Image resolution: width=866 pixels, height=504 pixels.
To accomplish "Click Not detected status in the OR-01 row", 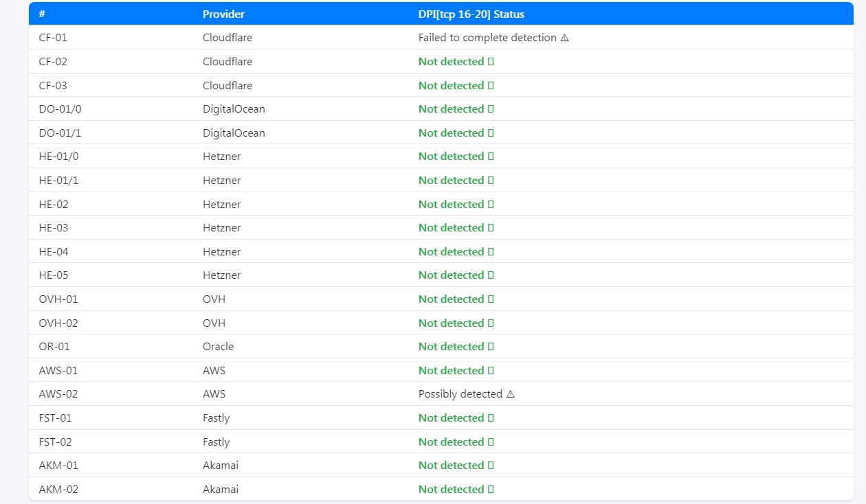I will point(451,347).
